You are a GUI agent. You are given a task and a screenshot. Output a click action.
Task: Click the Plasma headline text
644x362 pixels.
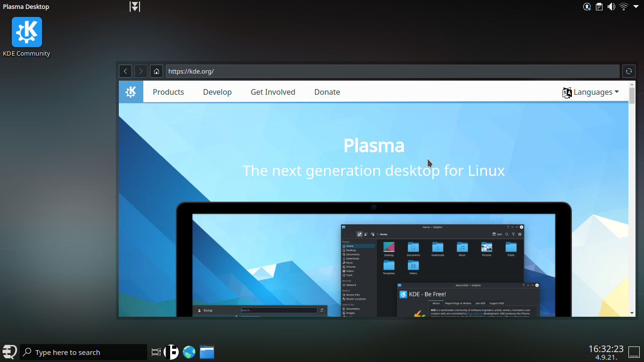(x=374, y=145)
